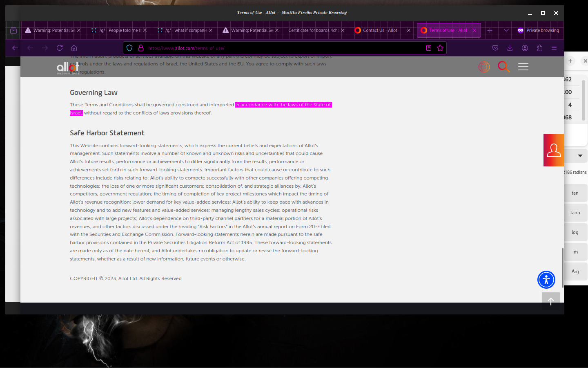Click the address bar URL field
The height and width of the screenshot is (368, 588).
[x=284, y=48]
